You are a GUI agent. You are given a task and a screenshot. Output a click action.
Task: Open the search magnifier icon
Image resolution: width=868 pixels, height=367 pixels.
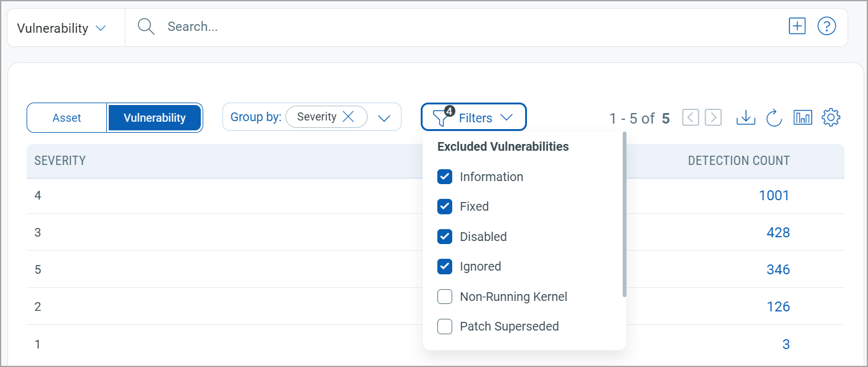(146, 27)
